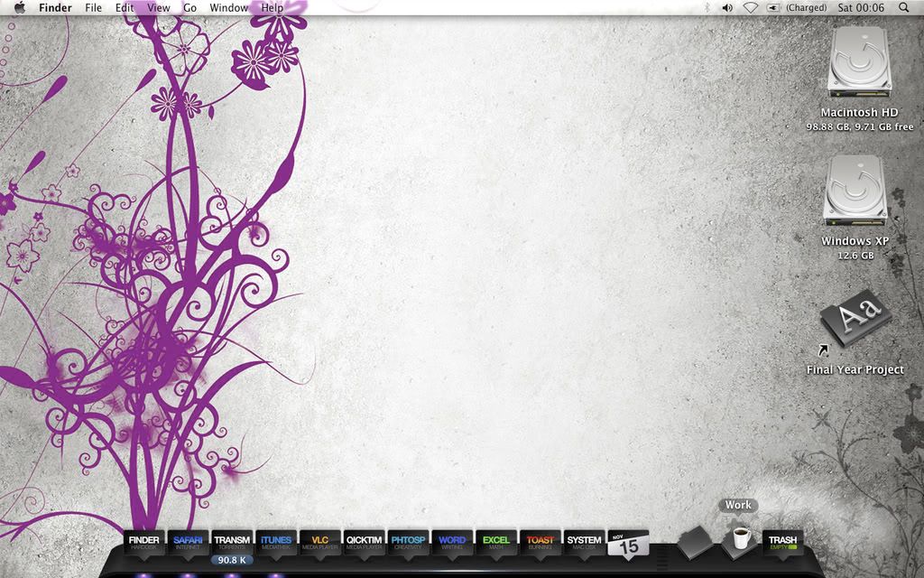Launch Photoshop from the dock
The width and height of the screenshot is (924, 578).
[x=408, y=543]
